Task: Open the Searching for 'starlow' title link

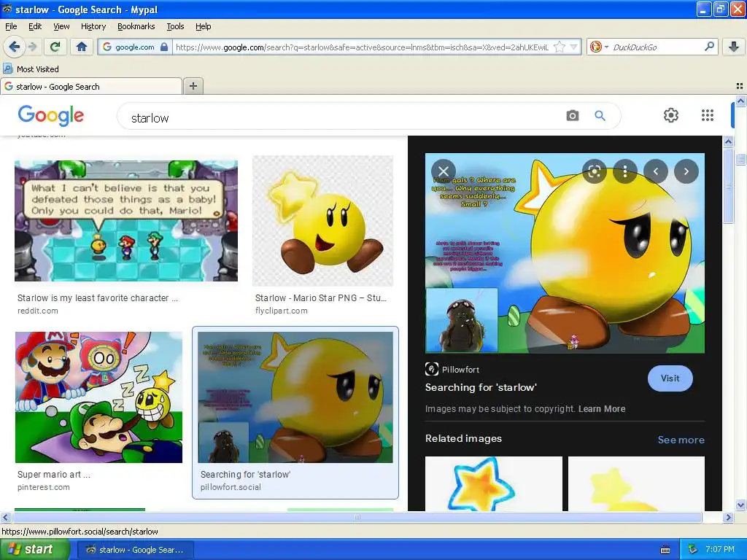Action: coord(481,387)
